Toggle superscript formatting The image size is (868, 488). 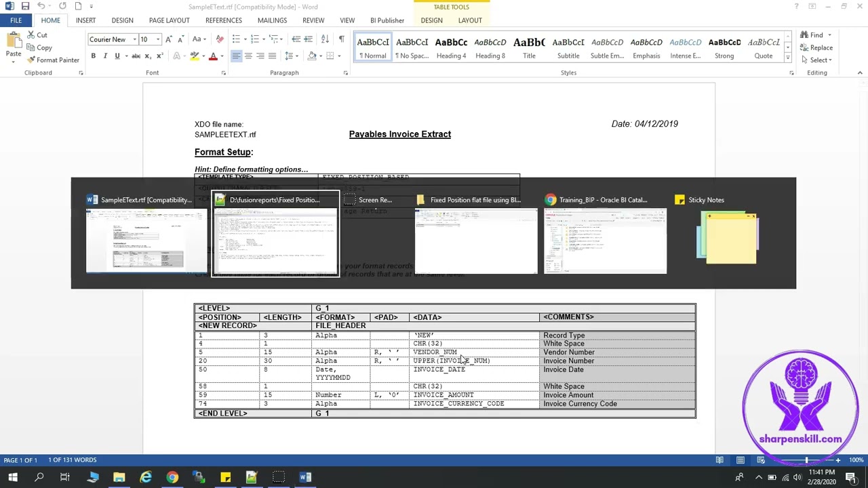(x=160, y=56)
